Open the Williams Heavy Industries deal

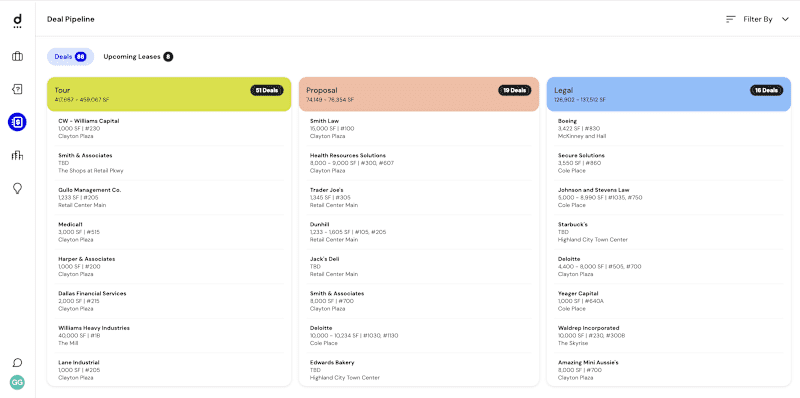170,335
